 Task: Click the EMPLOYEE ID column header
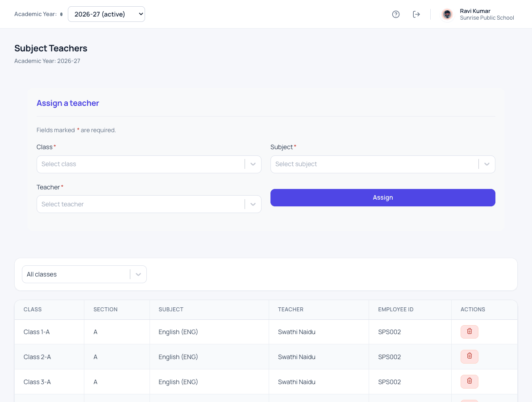(x=395, y=310)
